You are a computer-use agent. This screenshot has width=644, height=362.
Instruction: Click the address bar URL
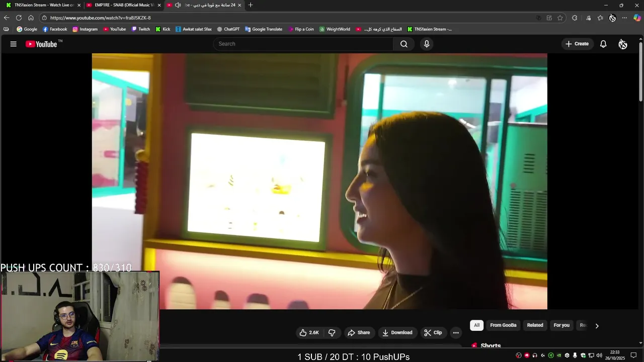tap(100, 18)
